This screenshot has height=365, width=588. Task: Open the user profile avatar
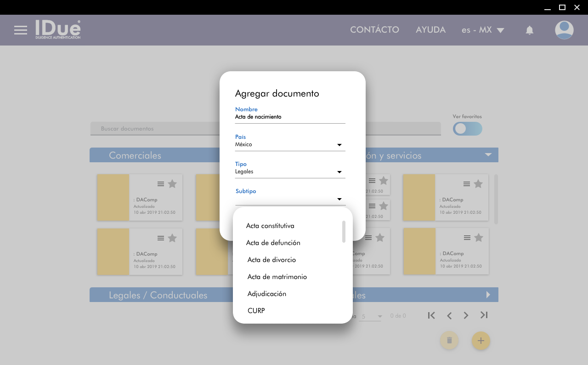[x=564, y=30]
